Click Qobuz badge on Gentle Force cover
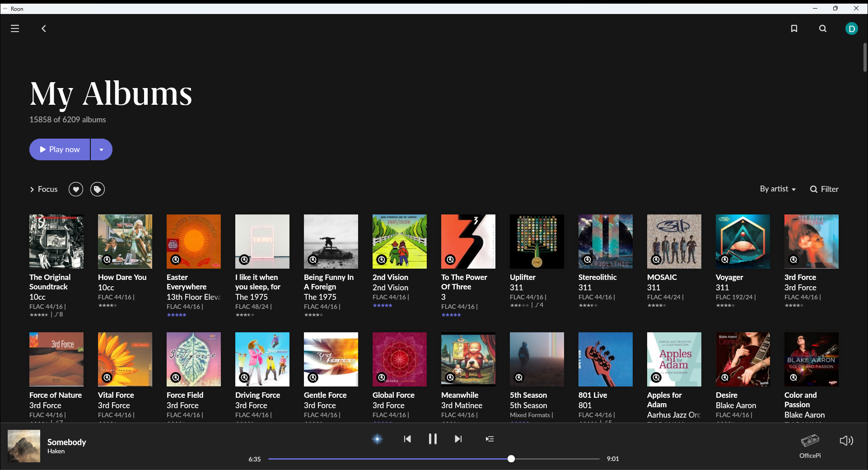The height and width of the screenshot is (470, 868). [313, 377]
